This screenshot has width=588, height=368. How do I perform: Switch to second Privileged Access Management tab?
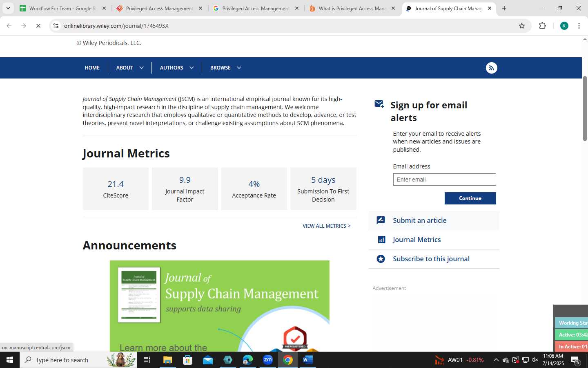tap(256, 8)
